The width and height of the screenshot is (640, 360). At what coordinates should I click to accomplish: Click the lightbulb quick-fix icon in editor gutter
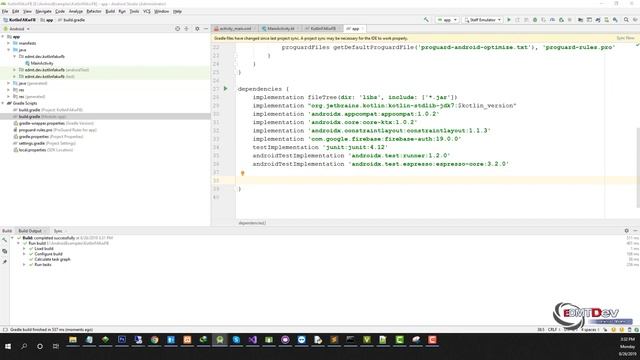click(x=242, y=173)
